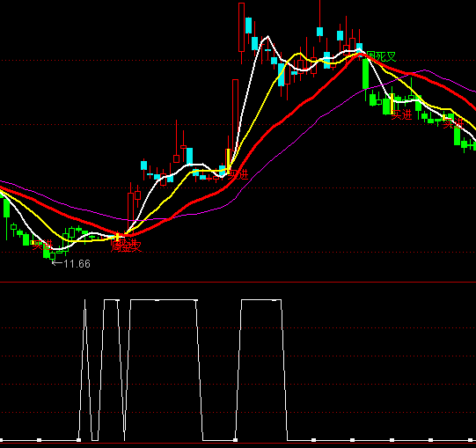
Task: Click the cyan candle right of the tallest red candle
Action: (x=248, y=26)
